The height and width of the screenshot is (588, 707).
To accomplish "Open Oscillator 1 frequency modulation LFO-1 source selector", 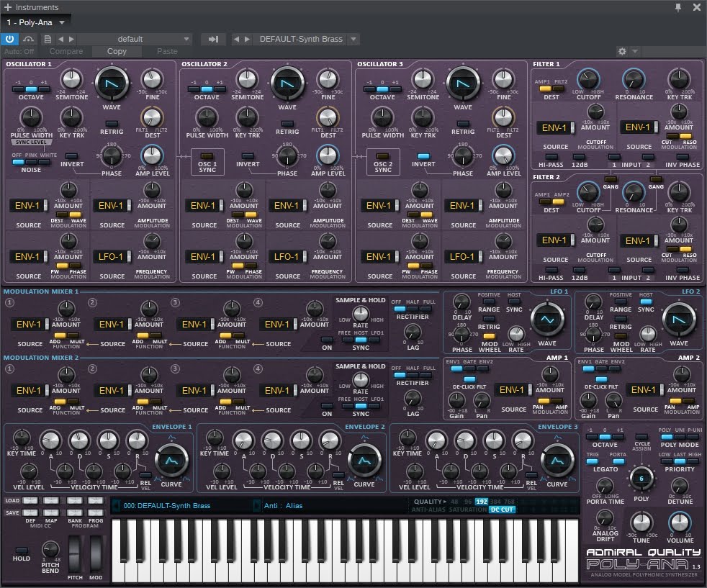I will [x=112, y=257].
